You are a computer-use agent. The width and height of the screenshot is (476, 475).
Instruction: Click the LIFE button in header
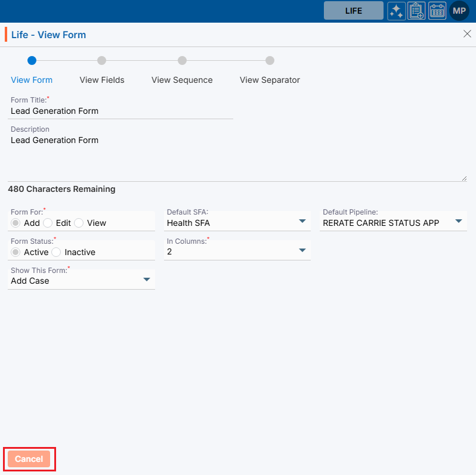tap(354, 11)
